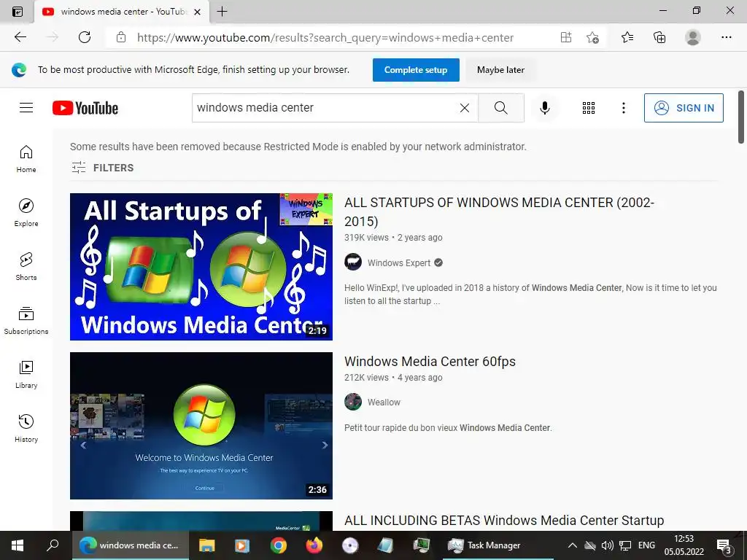Open File Explorer from taskbar
This screenshot has height=560, width=747.
(x=206, y=545)
